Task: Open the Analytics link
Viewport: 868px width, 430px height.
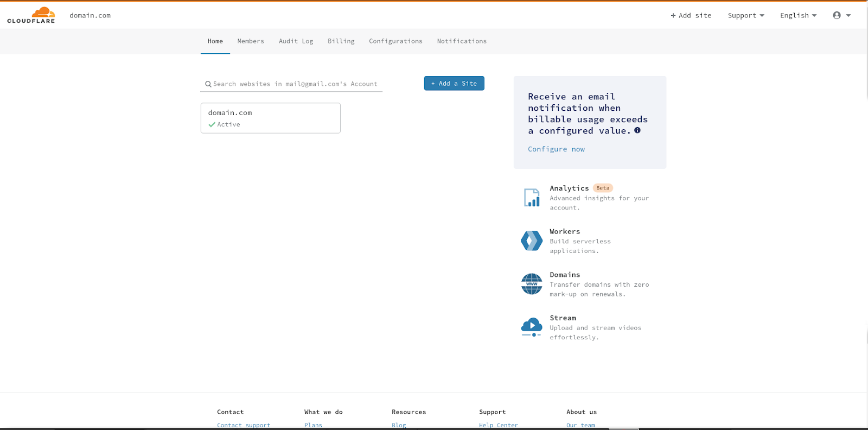Action: coord(569,188)
